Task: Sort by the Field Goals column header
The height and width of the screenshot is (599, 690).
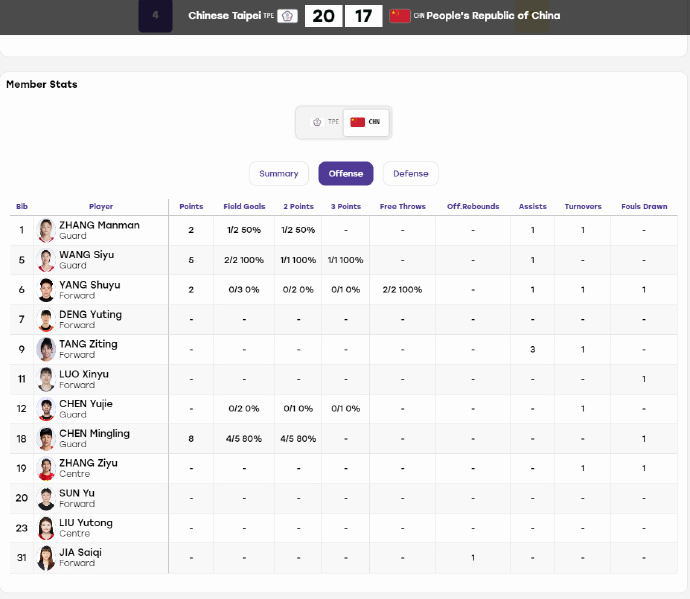Action: 244,206
